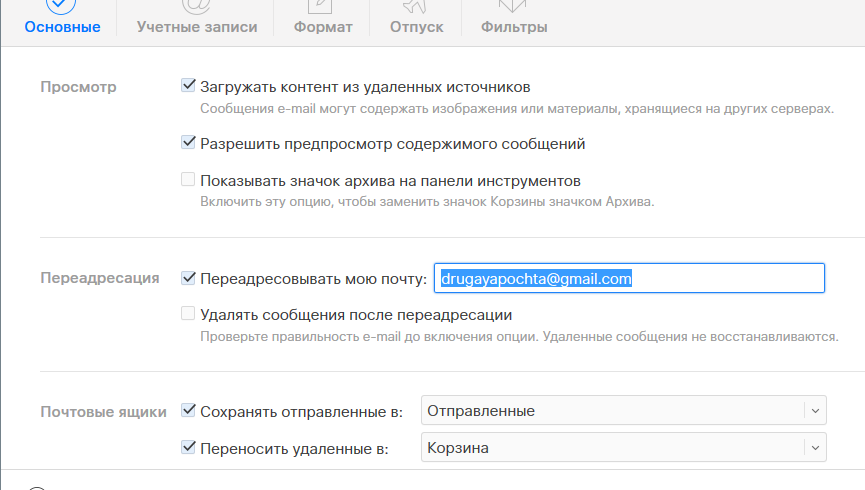Uncheck Переадресовывать мою почту checkbox
The width and height of the screenshot is (865, 490).
click(x=188, y=278)
